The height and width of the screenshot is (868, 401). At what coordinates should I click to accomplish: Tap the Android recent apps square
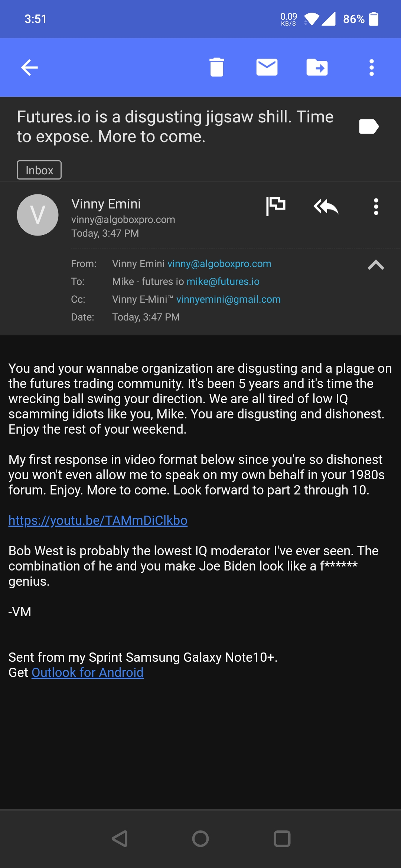click(x=282, y=838)
